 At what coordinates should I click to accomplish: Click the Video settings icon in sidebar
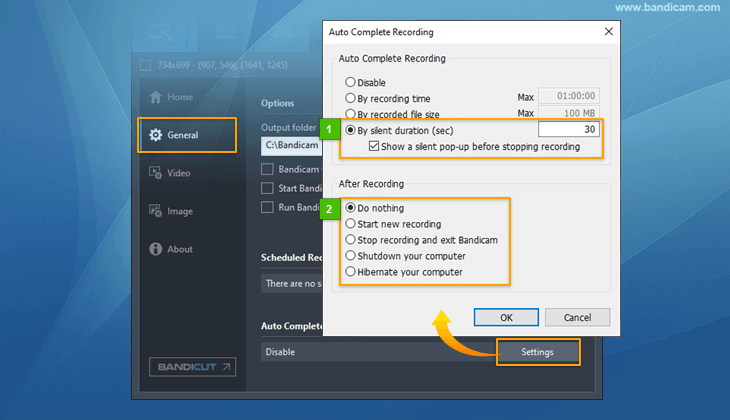tap(155, 173)
